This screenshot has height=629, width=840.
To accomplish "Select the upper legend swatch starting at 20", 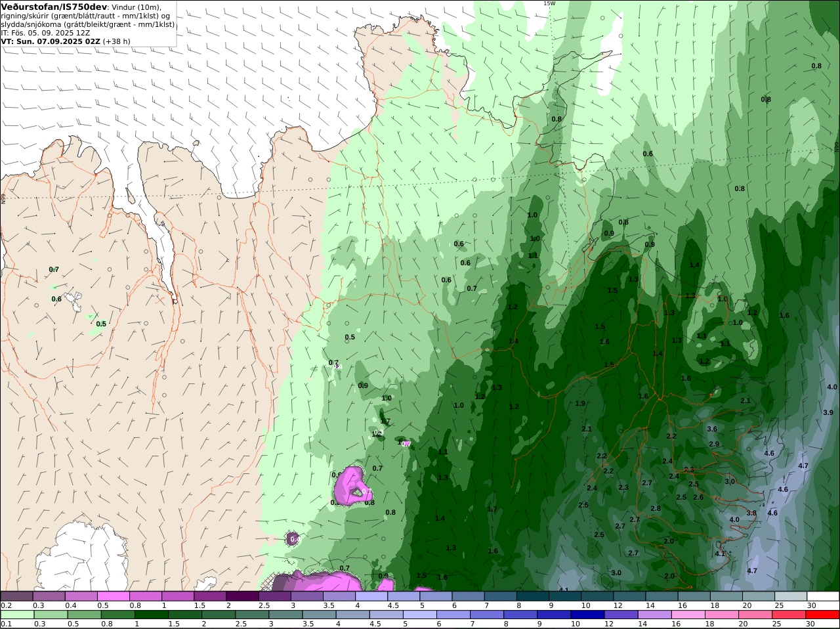I will point(759,596).
